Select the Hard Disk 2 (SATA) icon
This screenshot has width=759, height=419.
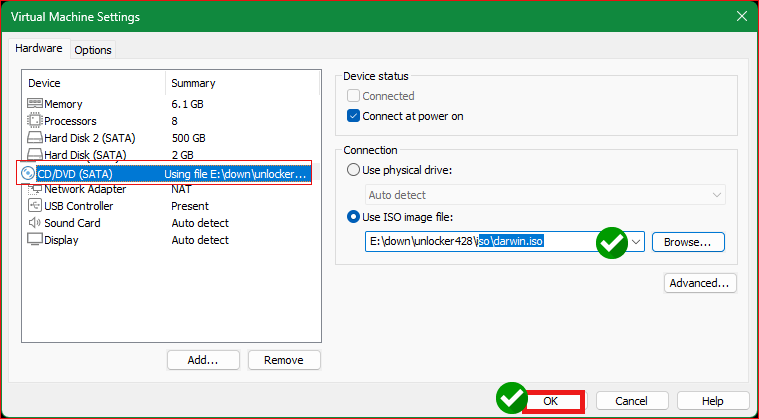35,138
